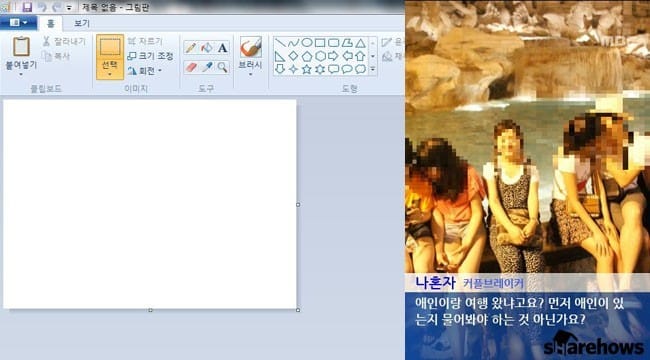The height and width of the screenshot is (360, 650).
Task: Choose the Rounded rectangular callout shape
Action: click(334, 69)
